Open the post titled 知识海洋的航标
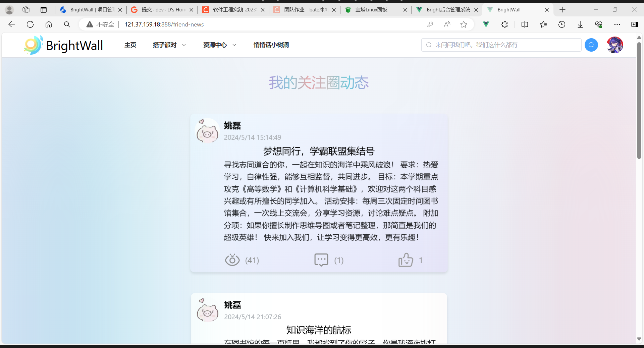 (x=319, y=330)
